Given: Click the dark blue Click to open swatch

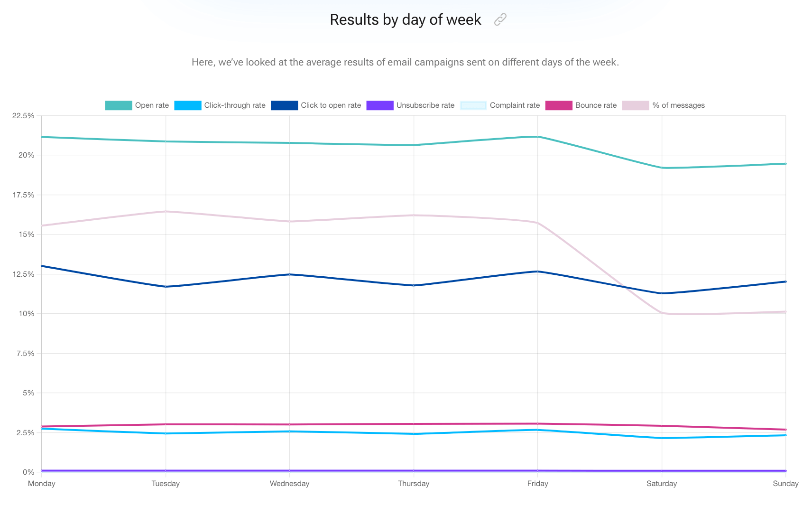Looking at the screenshot, I should point(284,105).
